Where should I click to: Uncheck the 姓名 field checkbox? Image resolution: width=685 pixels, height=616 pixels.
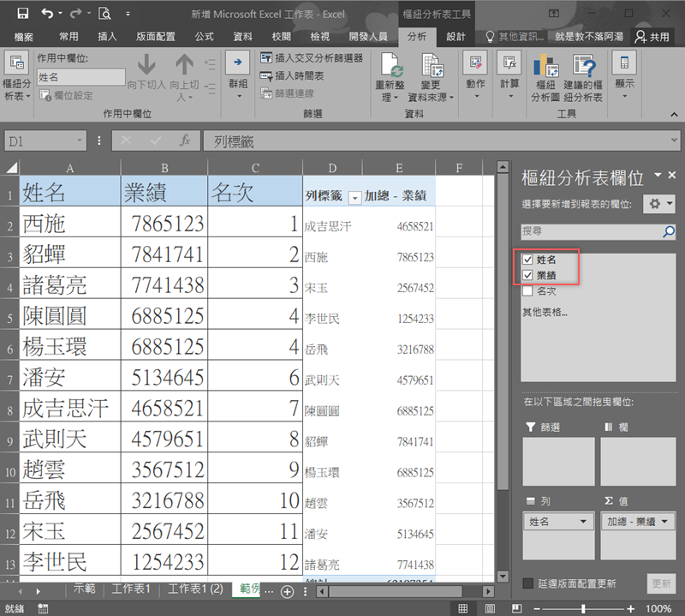[x=527, y=259]
